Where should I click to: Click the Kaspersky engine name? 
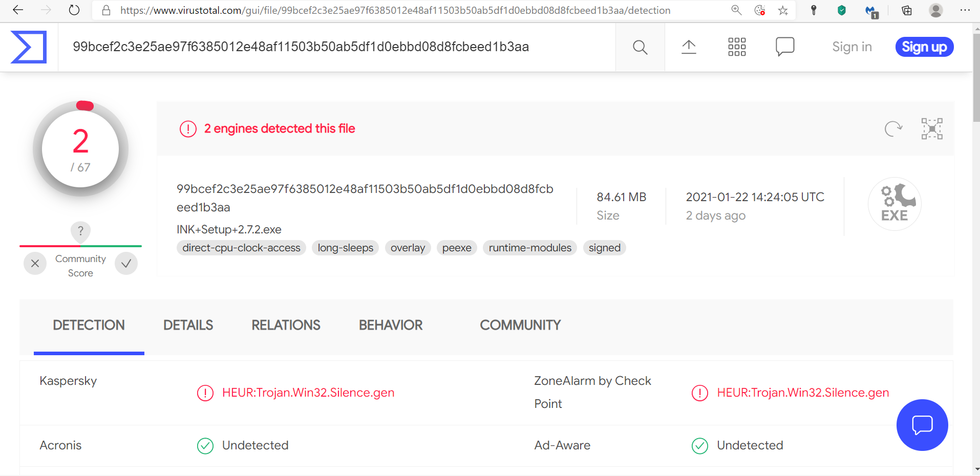[x=68, y=381]
